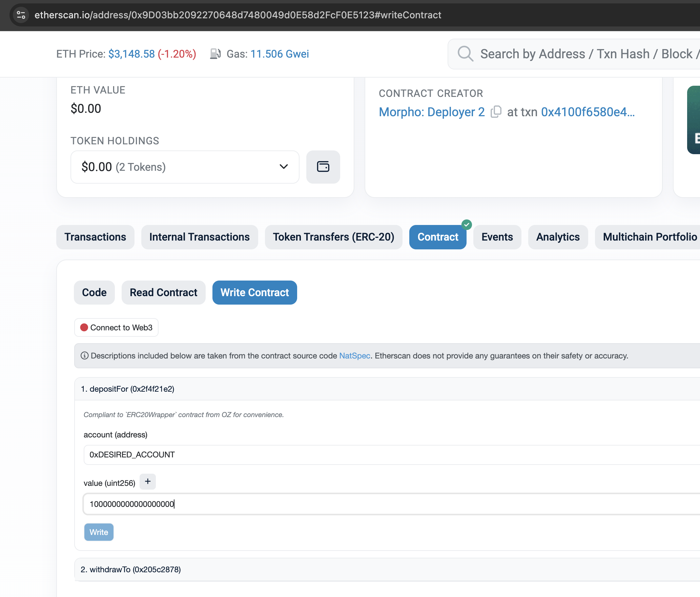Click the search magnifier icon
The width and height of the screenshot is (700, 597).
click(466, 54)
